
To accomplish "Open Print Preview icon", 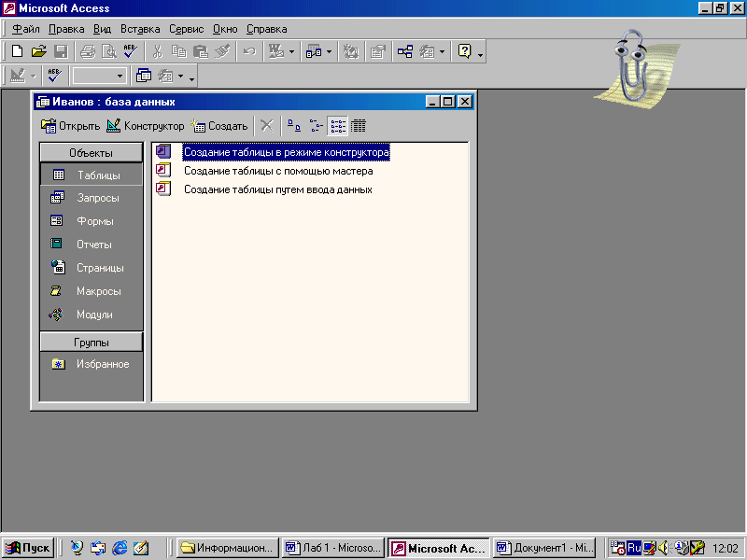I will [109, 51].
